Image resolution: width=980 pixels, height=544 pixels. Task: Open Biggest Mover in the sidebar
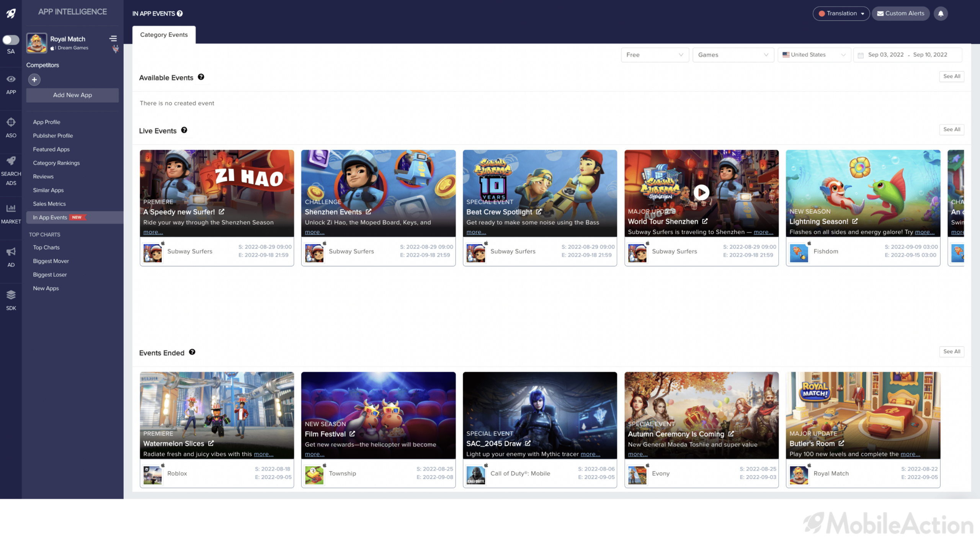pos(51,261)
